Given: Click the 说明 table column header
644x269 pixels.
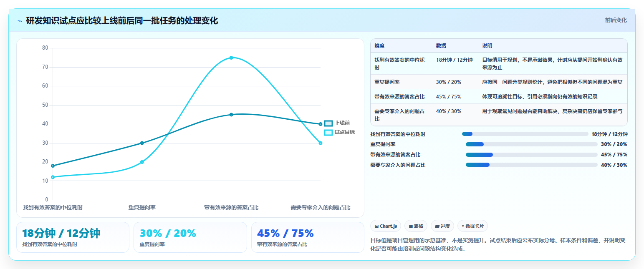Looking at the screenshot, I should (487, 45).
